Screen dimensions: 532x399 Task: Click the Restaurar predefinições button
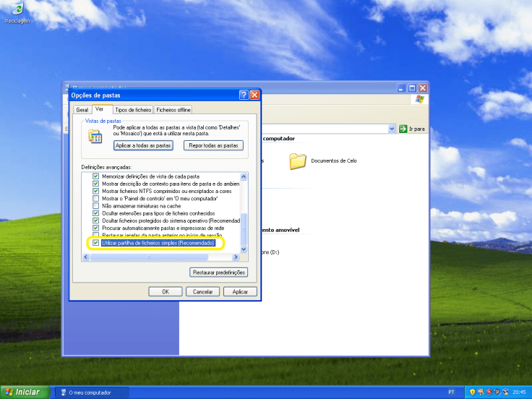pos(219,273)
